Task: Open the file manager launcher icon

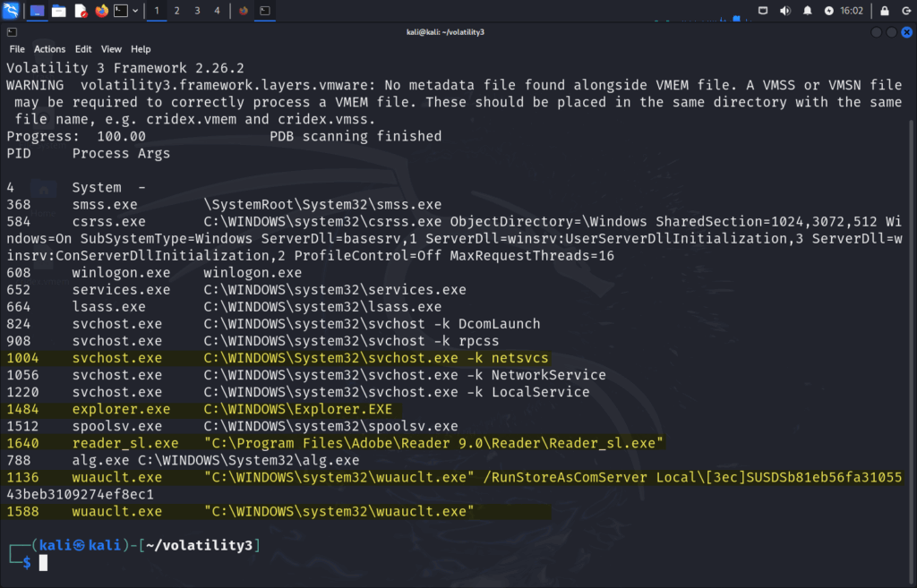Action: [x=58, y=11]
